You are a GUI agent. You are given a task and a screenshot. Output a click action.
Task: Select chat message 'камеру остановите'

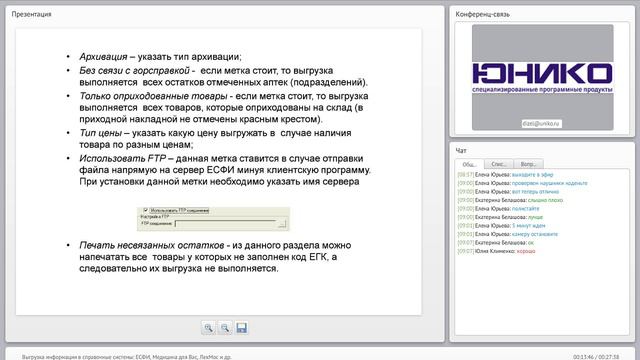(535, 234)
